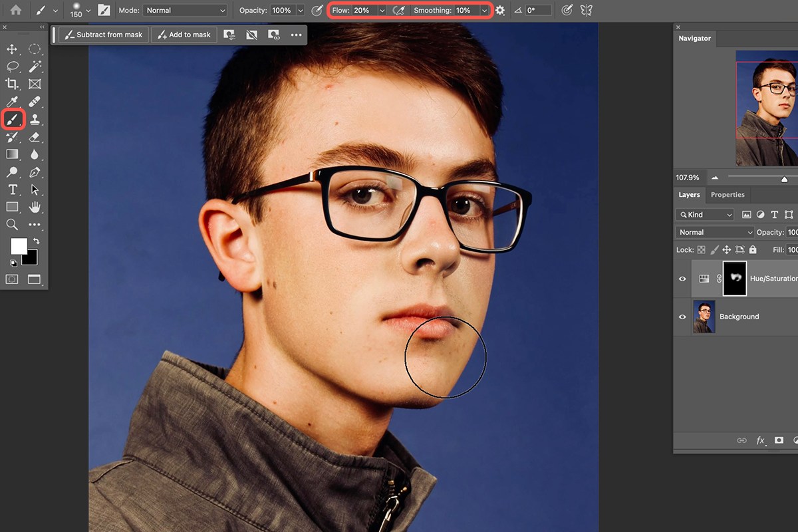Click the Subtract from mask button
Screen dimensions: 798x532
point(104,35)
